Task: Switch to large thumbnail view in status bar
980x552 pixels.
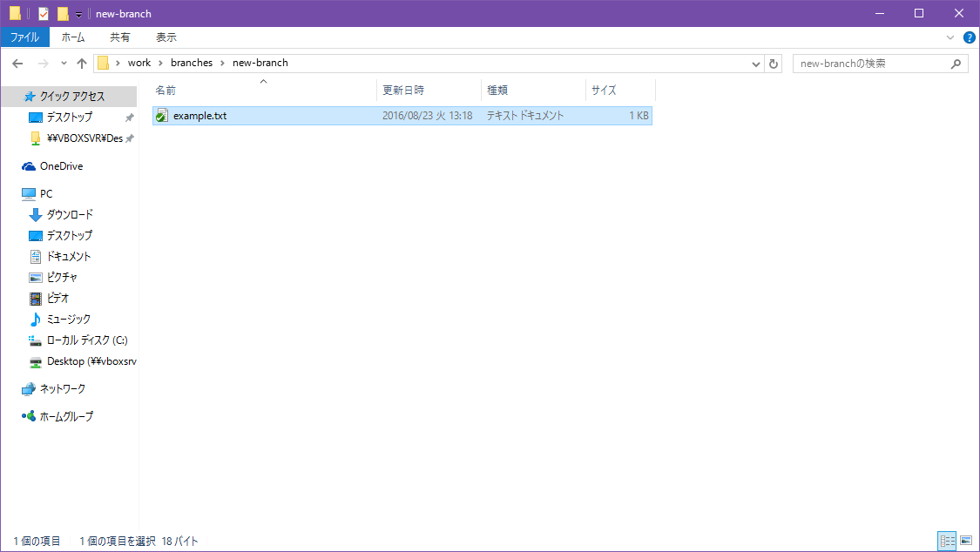Action: pyautogui.click(x=967, y=542)
